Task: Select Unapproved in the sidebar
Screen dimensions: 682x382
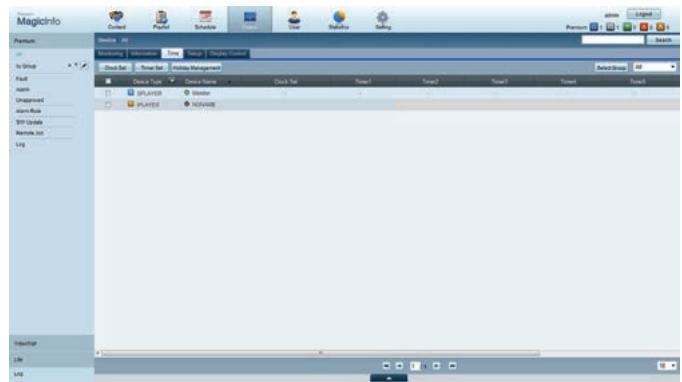Action: 30,100
